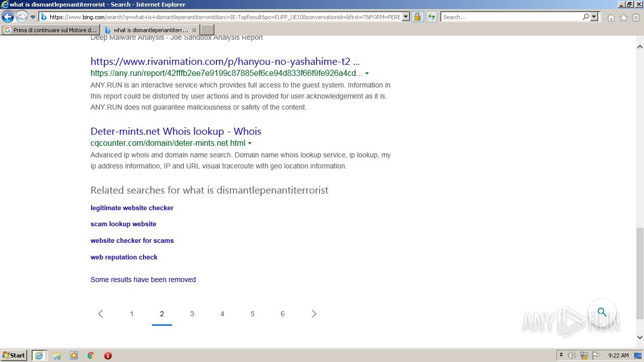
Task: Open a new tab
Action: 207,30
